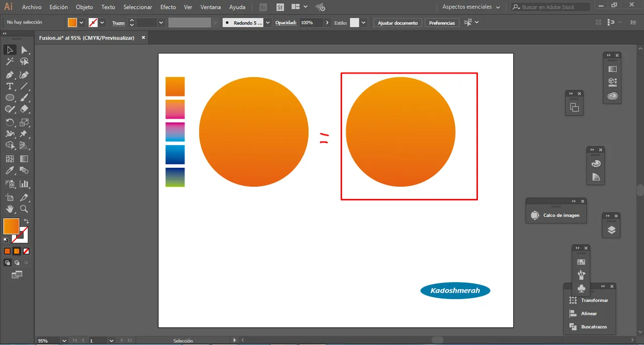Image resolution: width=644 pixels, height=345 pixels.
Task: Open the Layers panel icon
Action: [x=611, y=230]
